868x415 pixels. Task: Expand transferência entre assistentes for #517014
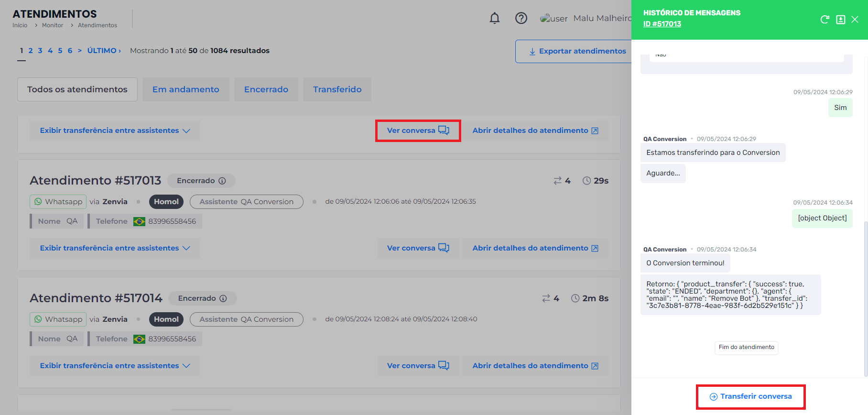tap(115, 366)
